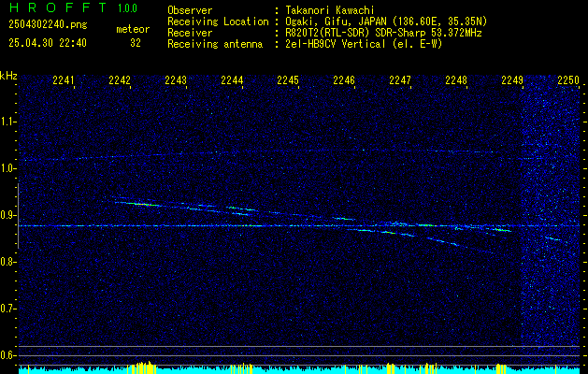Click the observer name Takanori Kawachi
588x374 pixels.
pyautogui.click(x=330, y=10)
